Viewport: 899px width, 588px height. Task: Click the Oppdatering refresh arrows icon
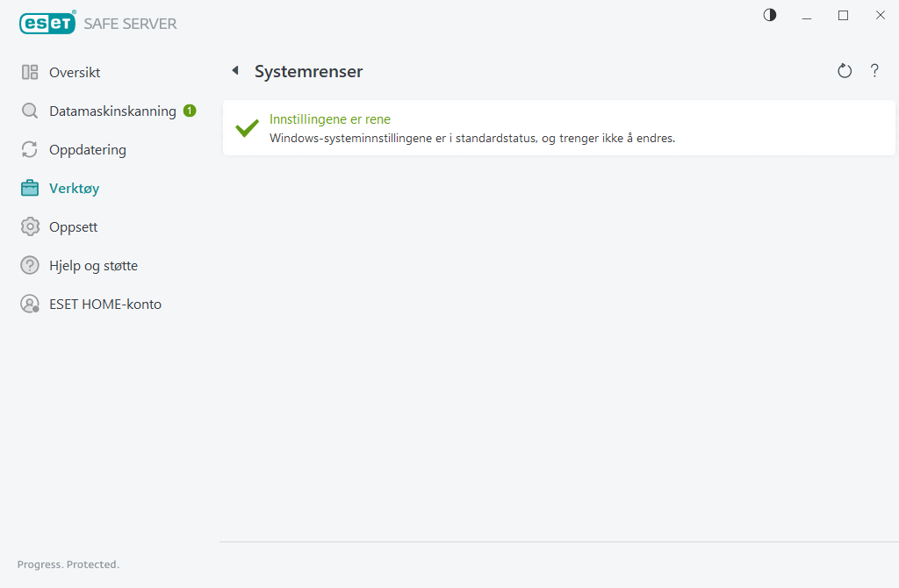pyautogui.click(x=30, y=150)
